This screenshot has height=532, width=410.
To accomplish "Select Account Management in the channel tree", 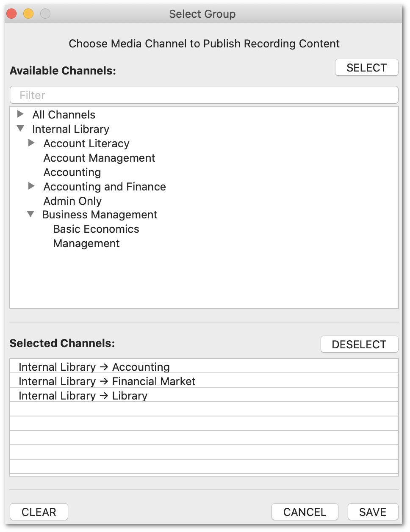I will pos(99,158).
